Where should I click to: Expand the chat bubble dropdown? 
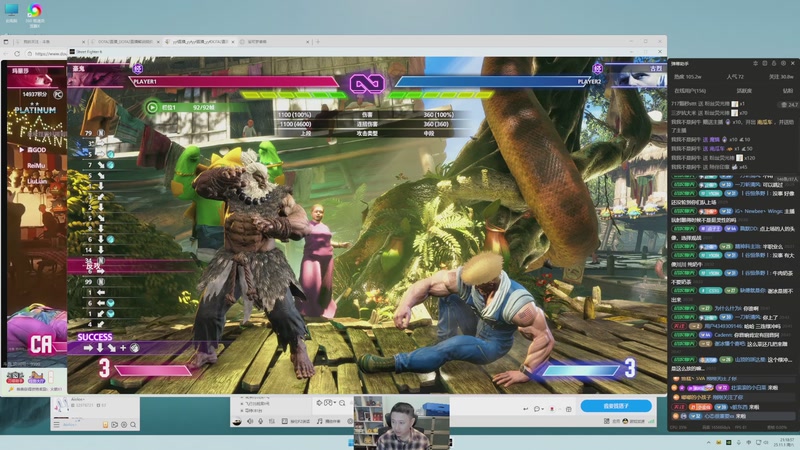(542, 409)
